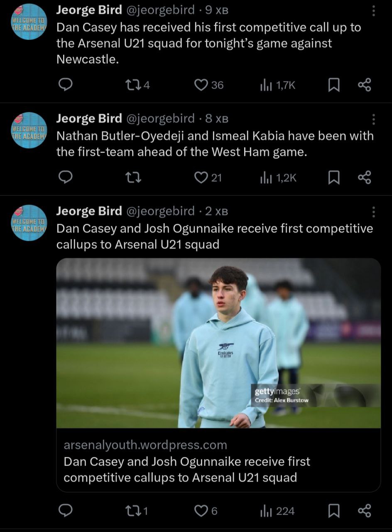This screenshot has width=392, height=532.
Task: Bookmark the Josh Ogunnaike callups tweet
Action: pyautogui.click(x=334, y=511)
